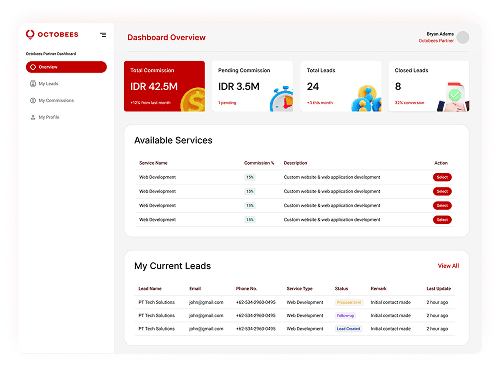Image resolution: width=499 pixels, height=366 pixels.
Task: Click the Bryan Adams user name
Action: [x=440, y=34]
